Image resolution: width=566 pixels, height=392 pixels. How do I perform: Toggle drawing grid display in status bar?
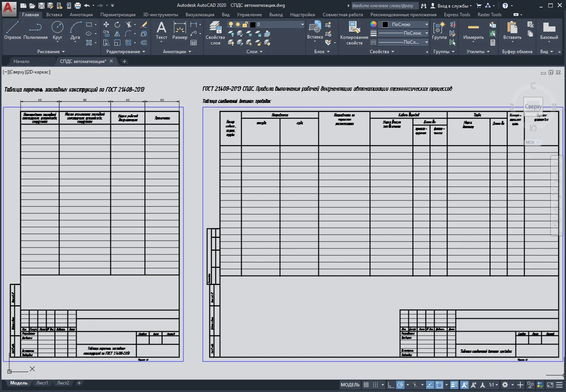[x=366, y=385]
